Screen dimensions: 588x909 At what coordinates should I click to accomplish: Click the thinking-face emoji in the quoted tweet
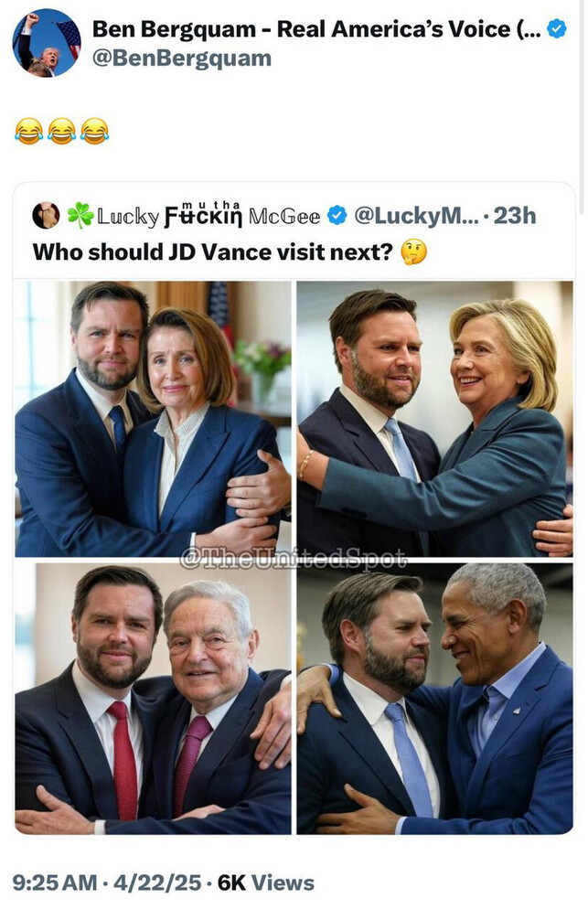[x=413, y=251]
